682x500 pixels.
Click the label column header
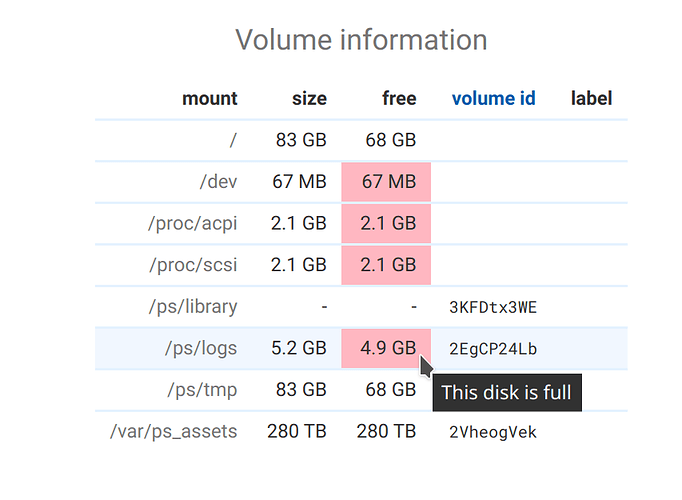pos(591,98)
